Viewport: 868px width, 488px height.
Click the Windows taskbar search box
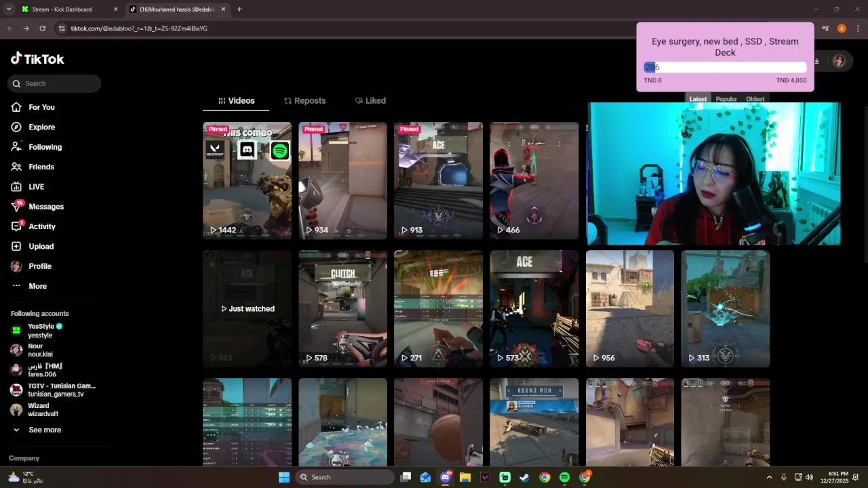[345, 477]
